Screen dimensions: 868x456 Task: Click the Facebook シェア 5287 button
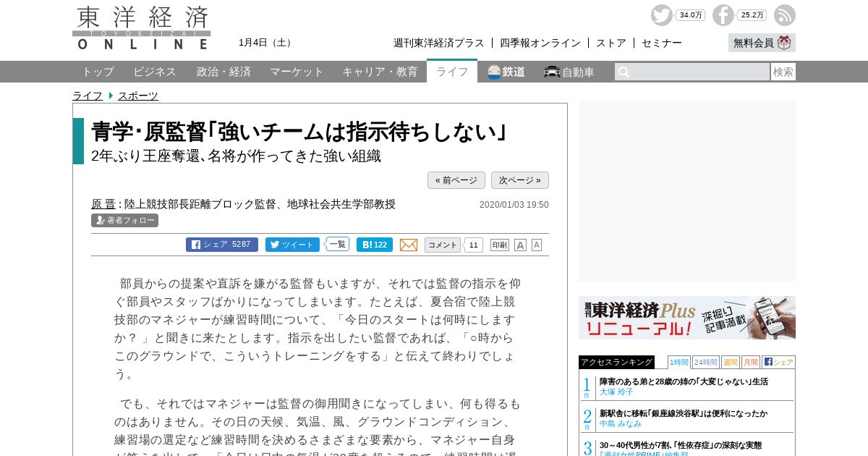coord(222,245)
